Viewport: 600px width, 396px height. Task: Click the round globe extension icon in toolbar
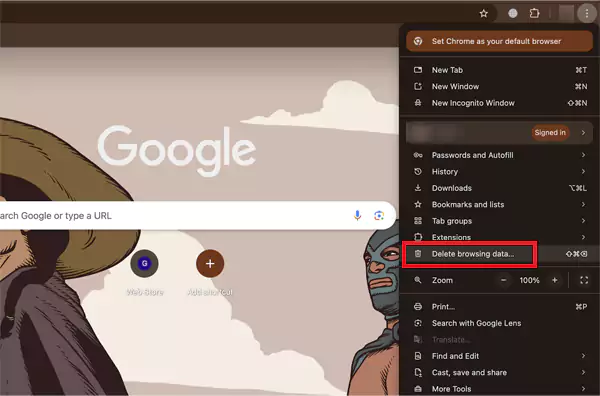coord(513,13)
